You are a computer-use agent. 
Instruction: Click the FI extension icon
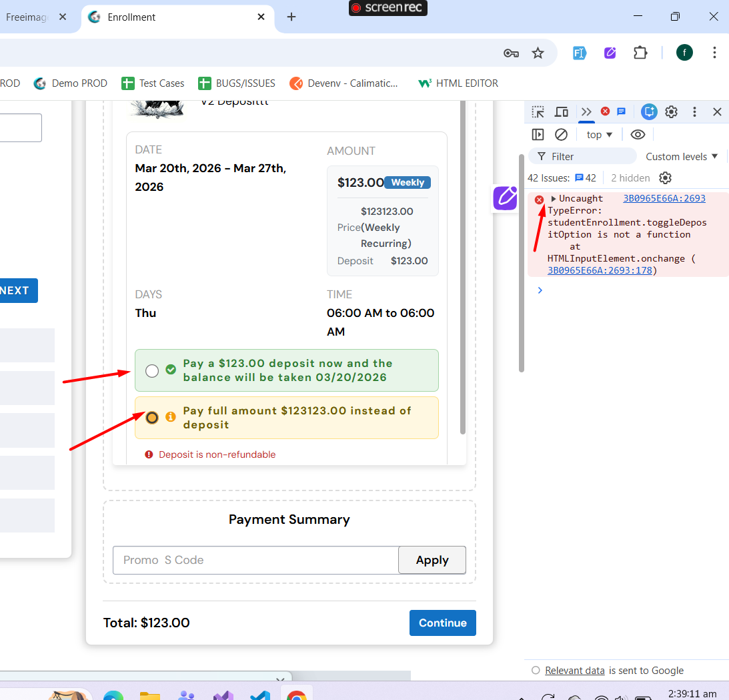[580, 53]
